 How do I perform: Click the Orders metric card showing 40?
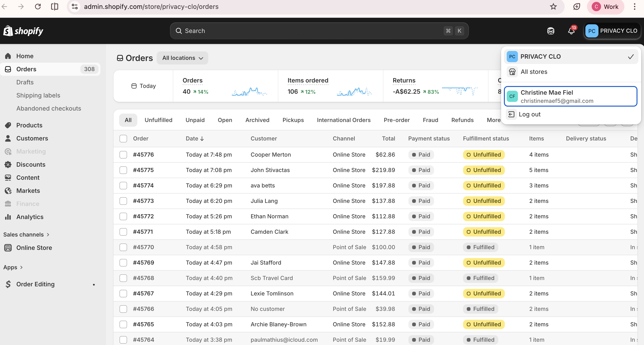tap(225, 86)
